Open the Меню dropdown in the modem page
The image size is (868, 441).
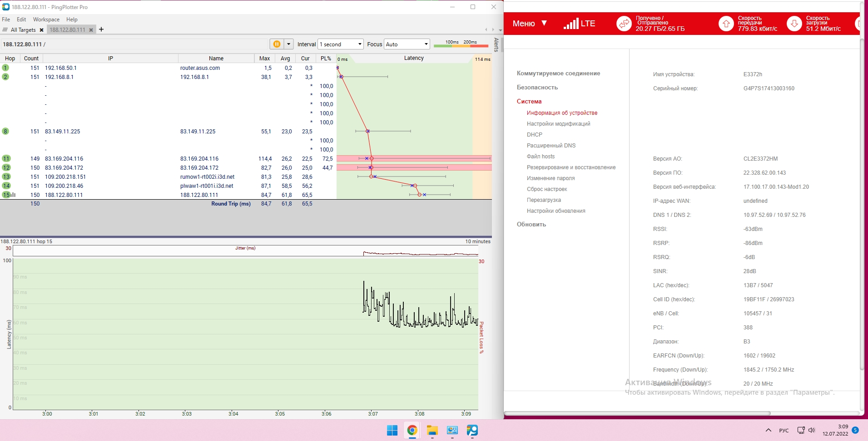pos(530,24)
